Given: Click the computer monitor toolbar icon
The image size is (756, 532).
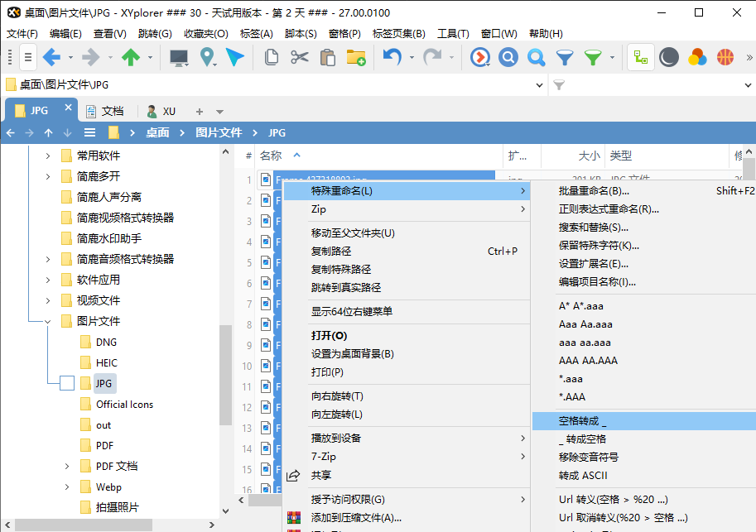Looking at the screenshot, I should pos(179,57).
